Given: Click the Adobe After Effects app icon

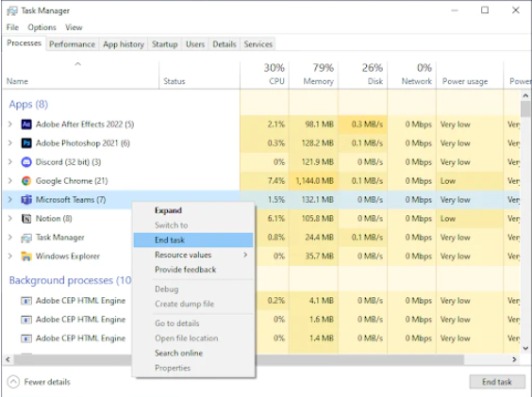Looking at the screenshot, I should (x=26, y=124).
